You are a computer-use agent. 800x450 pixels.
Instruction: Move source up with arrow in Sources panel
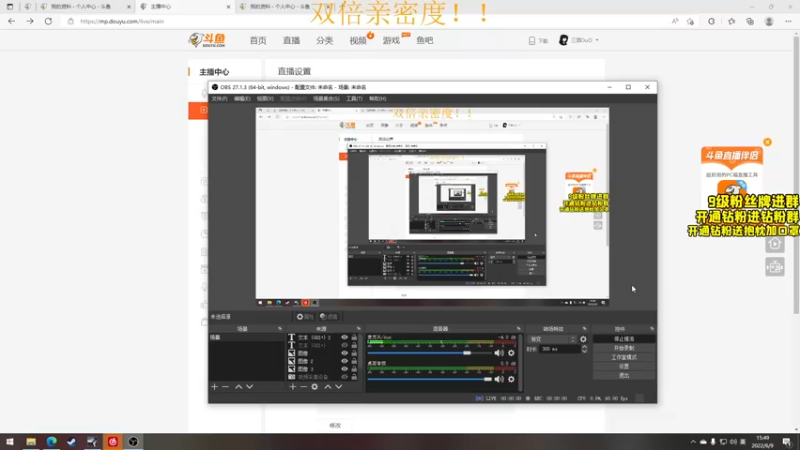[x=328, y=387]
